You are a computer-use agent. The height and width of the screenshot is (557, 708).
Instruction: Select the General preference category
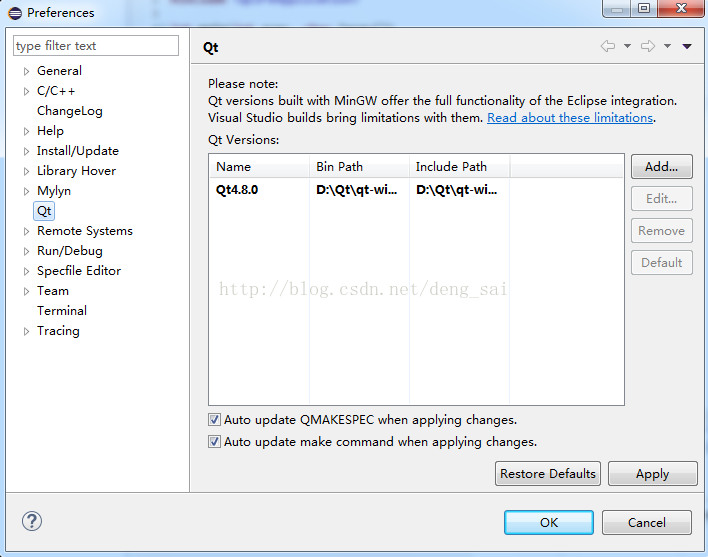point(59,71)
